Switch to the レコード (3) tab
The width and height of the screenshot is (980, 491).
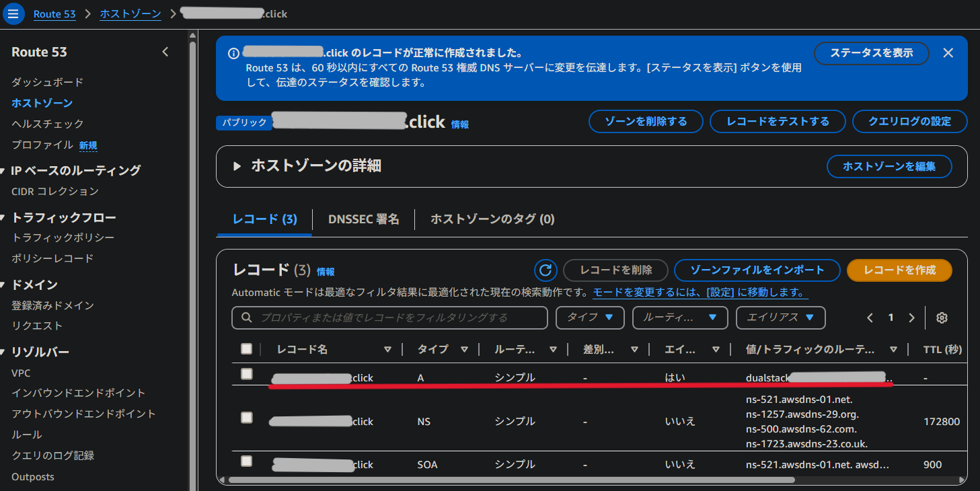click(264, 219)
